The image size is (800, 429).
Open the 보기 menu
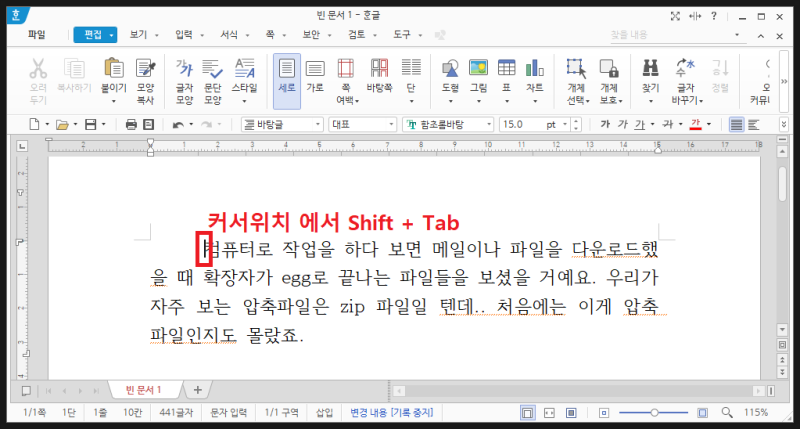(x=138, y=34)
